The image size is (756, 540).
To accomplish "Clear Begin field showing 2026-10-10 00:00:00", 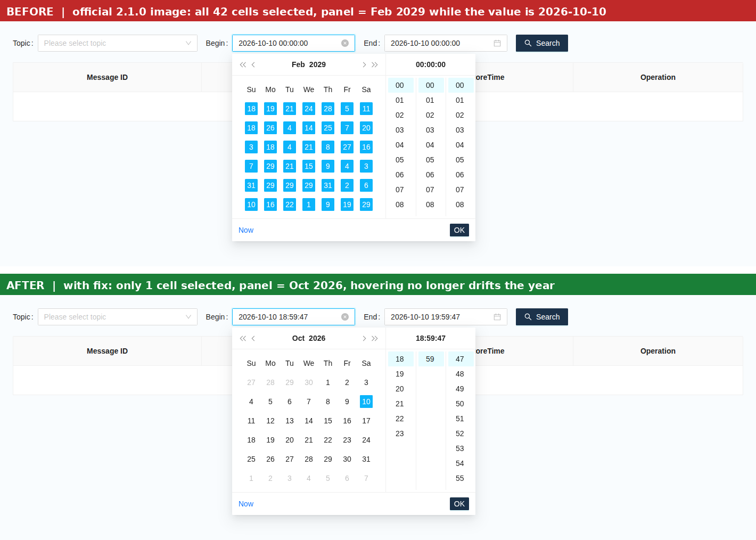I will click(x=345, y=43).
